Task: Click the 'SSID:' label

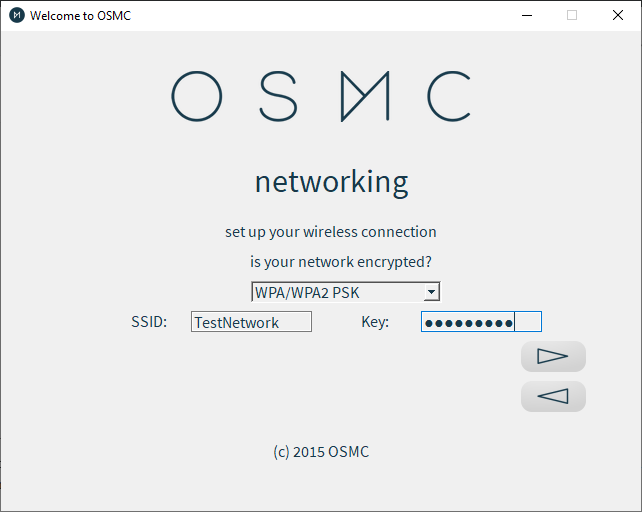Action: (x=149, y=322)
